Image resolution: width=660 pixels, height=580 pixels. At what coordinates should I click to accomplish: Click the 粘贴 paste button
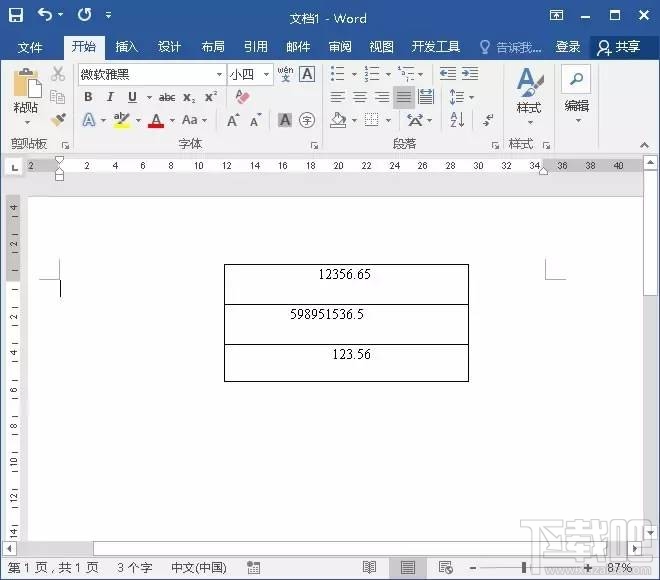click(x=26, y=97)
